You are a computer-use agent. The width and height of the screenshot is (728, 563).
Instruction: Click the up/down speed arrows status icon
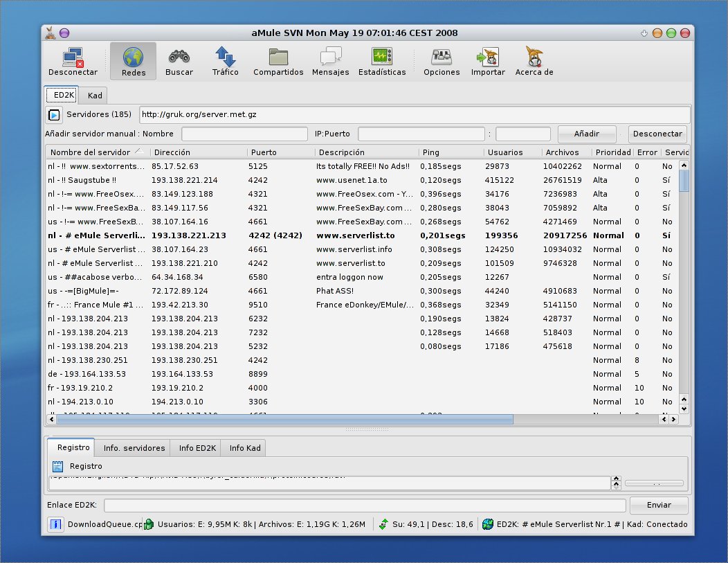pyautogui.click(x=383, y=524)
